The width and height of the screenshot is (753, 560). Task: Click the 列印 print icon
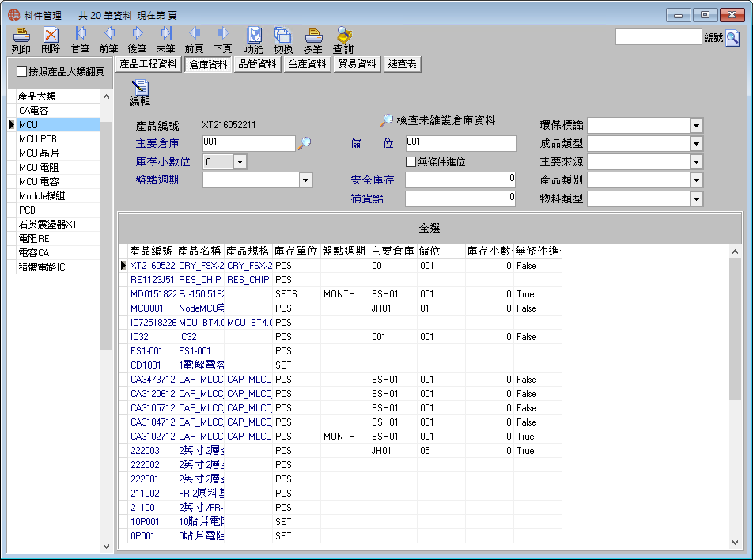coord(21,40)
